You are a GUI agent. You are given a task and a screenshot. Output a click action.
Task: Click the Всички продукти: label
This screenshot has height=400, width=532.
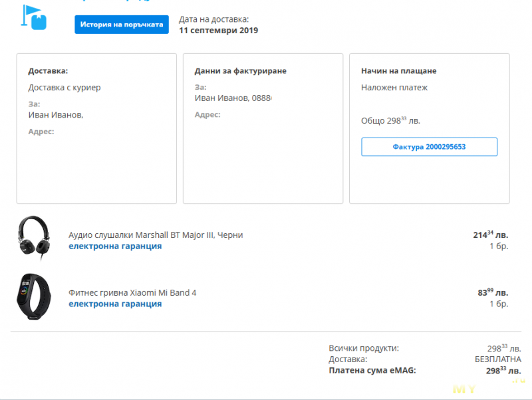coord(364,348)
